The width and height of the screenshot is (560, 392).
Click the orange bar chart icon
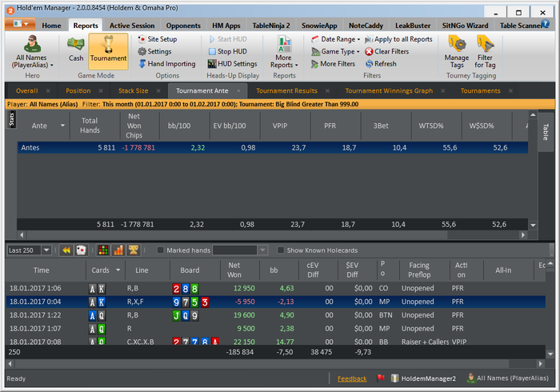point(118,250)
